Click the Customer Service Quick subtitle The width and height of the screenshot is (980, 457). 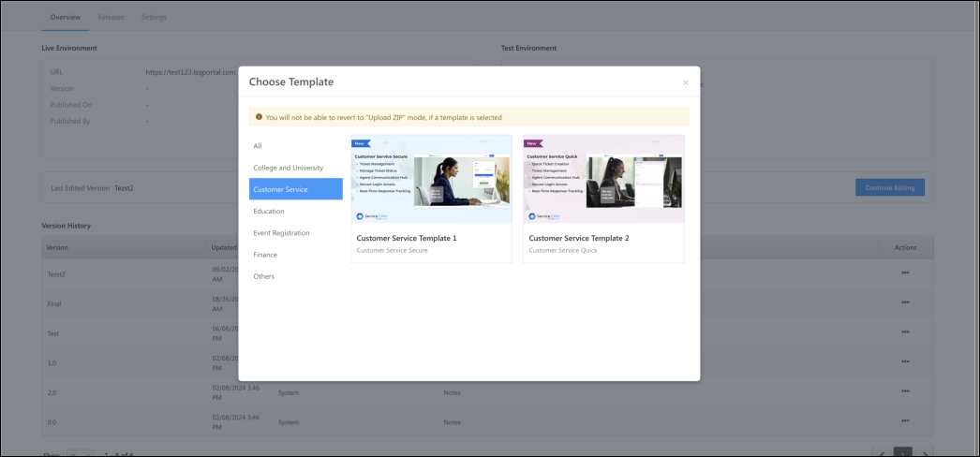pos(562,250)
